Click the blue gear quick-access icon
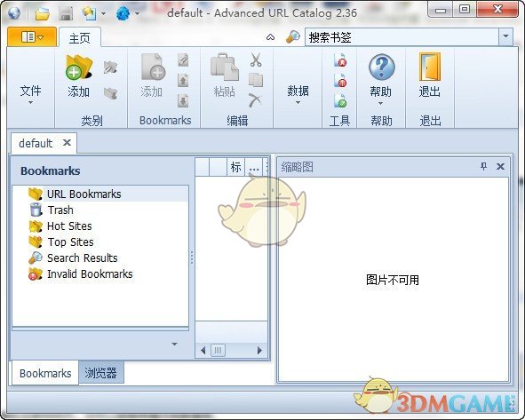 coord(123,13)
